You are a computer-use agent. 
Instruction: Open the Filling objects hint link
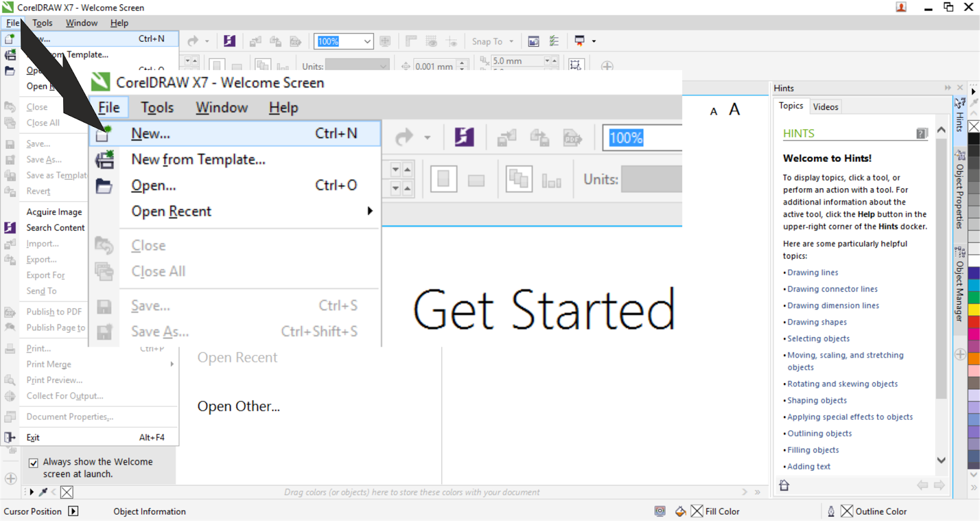coord(813,451)
